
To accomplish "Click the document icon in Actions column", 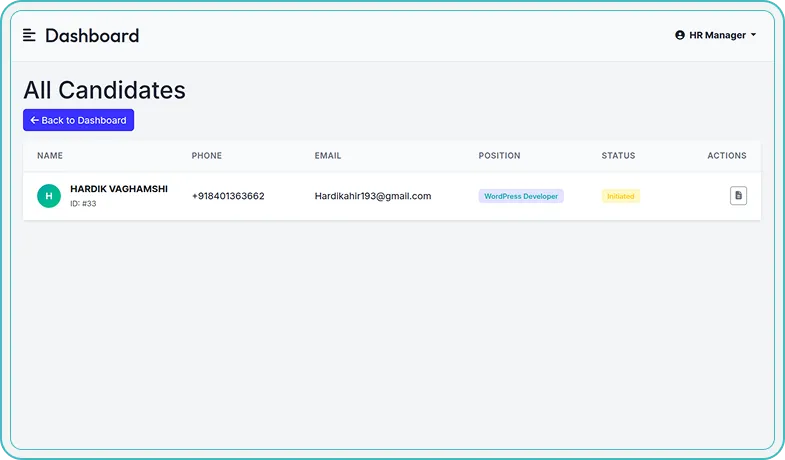I will [738, 196].
